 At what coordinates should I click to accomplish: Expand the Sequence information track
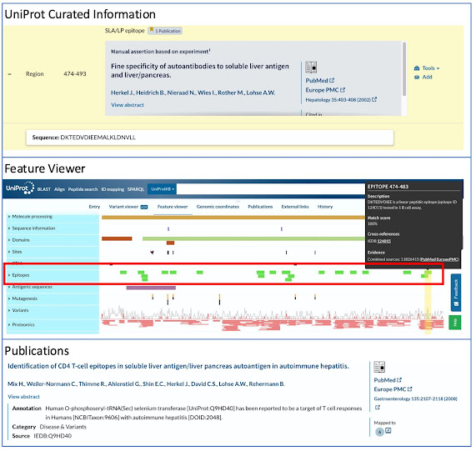pyautogui.click(x=9, y=228)
